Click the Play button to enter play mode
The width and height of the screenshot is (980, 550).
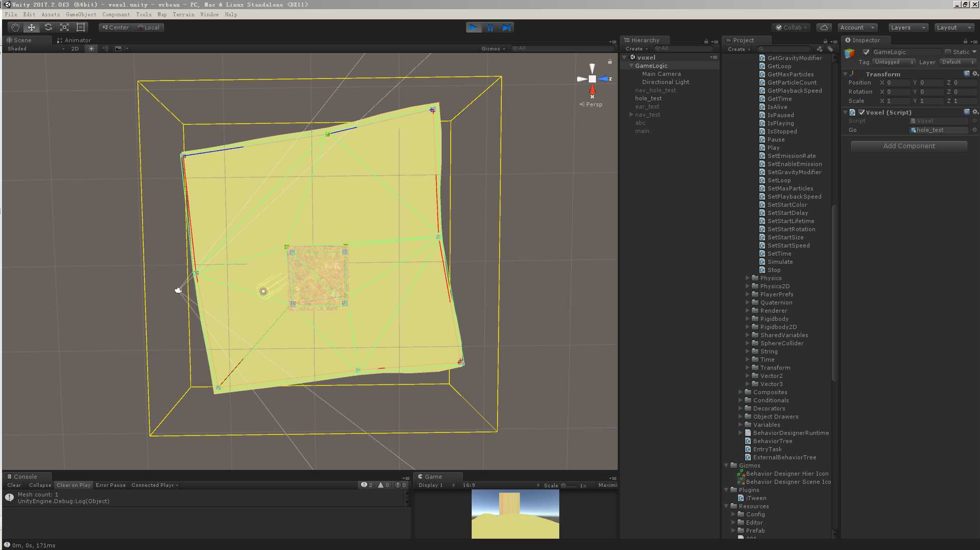[473, 28]
